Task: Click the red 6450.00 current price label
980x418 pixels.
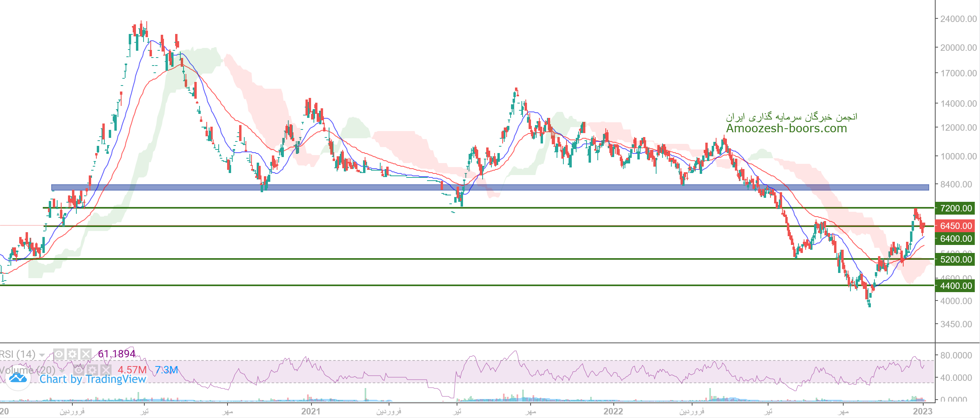Action: point(956,226)
